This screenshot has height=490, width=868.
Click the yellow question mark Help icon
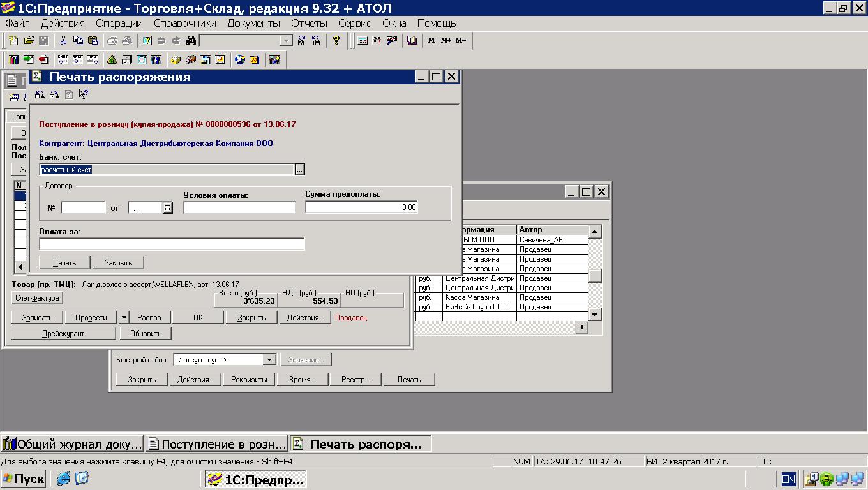[336, 41]
